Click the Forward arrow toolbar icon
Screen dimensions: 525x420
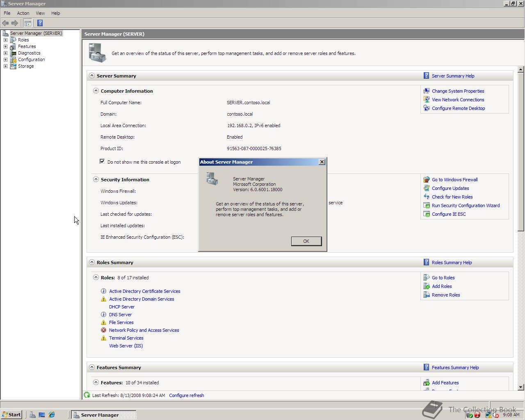pos(15,23)
